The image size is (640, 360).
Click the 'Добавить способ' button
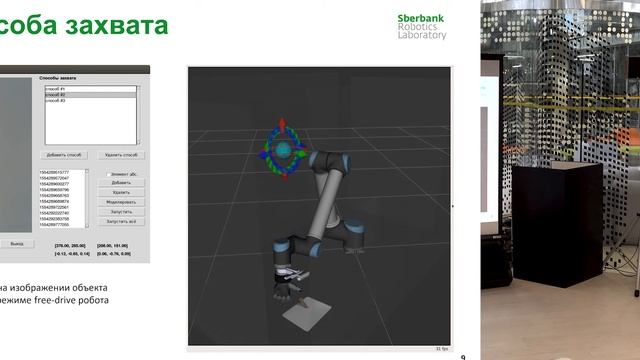pyautogui.click(x=64, y=155)
